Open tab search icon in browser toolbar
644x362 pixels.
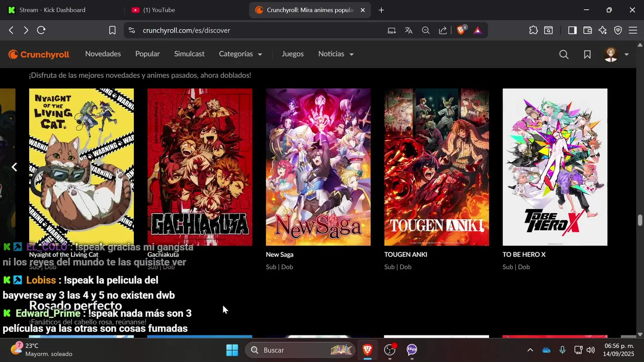pos(548,30)
